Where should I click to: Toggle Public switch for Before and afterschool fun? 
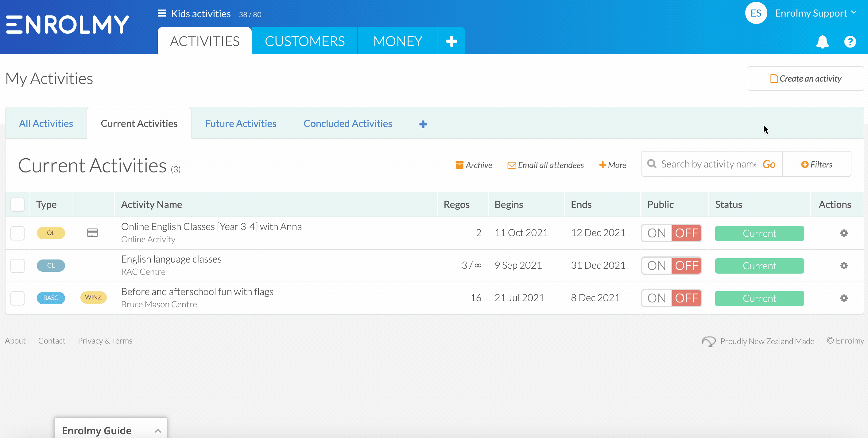coord(672,298)
